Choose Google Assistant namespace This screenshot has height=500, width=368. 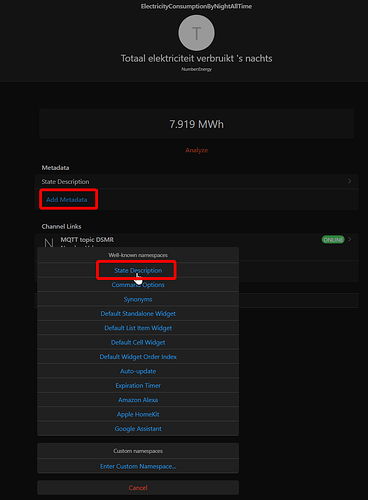(138, 429)
